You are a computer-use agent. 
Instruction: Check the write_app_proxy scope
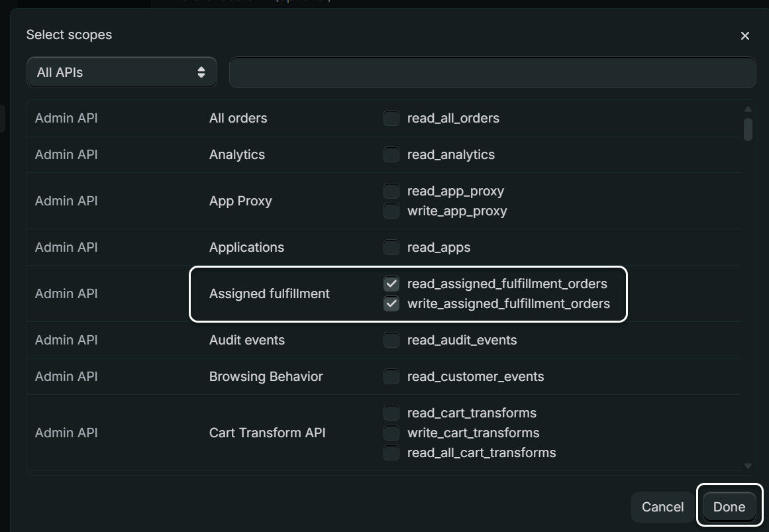391,211
